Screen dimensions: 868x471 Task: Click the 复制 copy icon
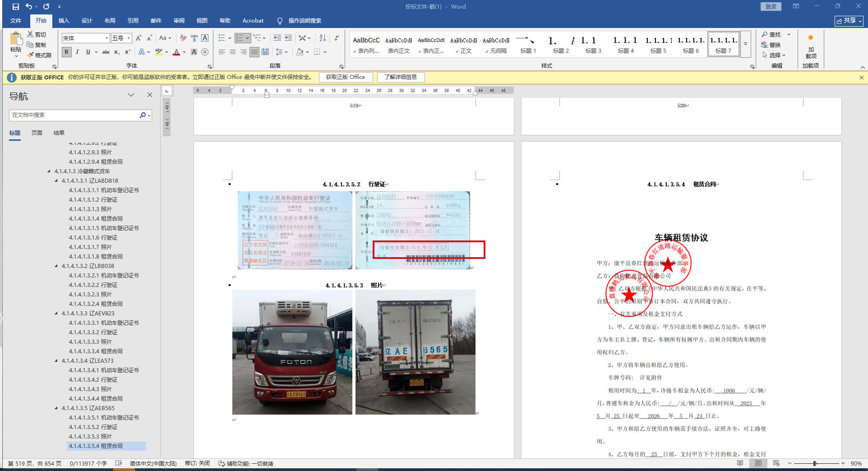click(30, 45)
